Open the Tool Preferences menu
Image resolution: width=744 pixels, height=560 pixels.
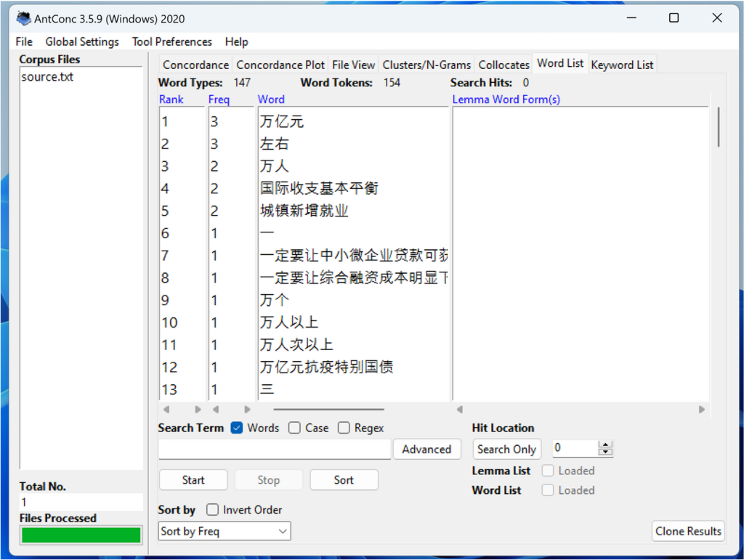coord(172,41)
